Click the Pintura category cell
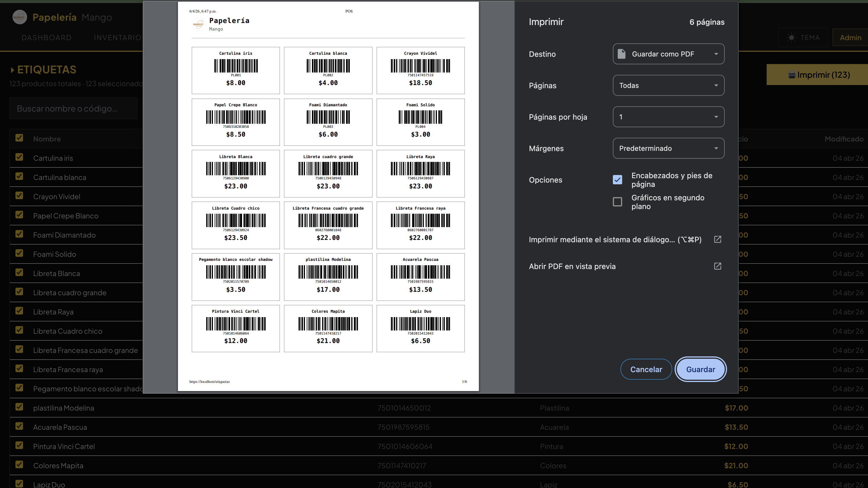Viewport: 868px width, 488px height. point(551,446)
